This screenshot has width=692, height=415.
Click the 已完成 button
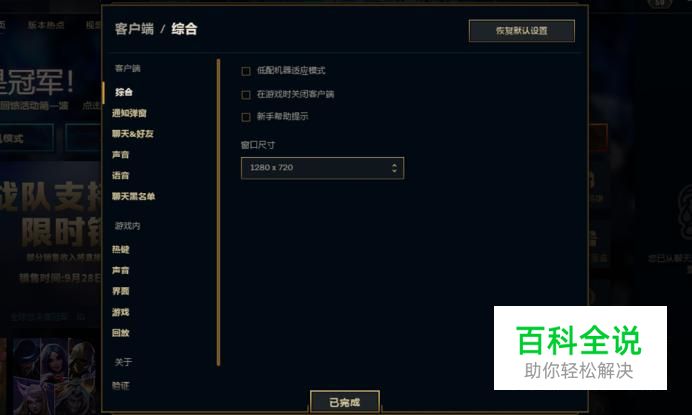[345, 402]
